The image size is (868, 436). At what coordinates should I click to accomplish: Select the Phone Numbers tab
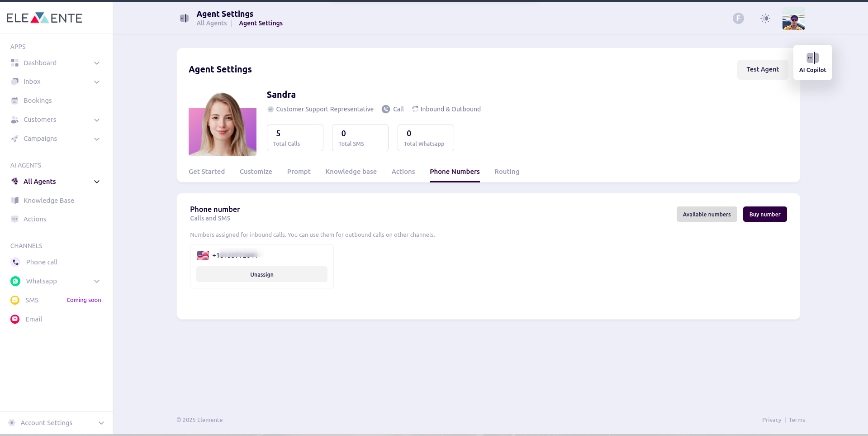click(455, 172)
